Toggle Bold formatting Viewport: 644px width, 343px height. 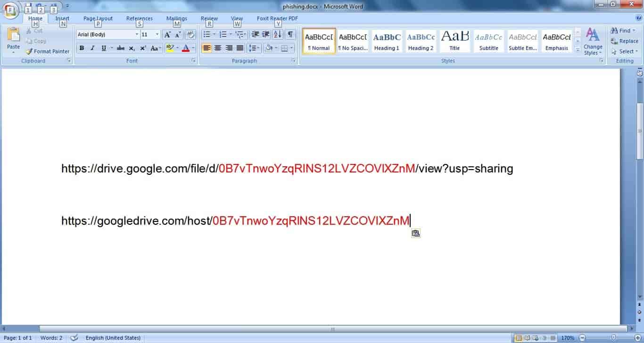point(82,48)
